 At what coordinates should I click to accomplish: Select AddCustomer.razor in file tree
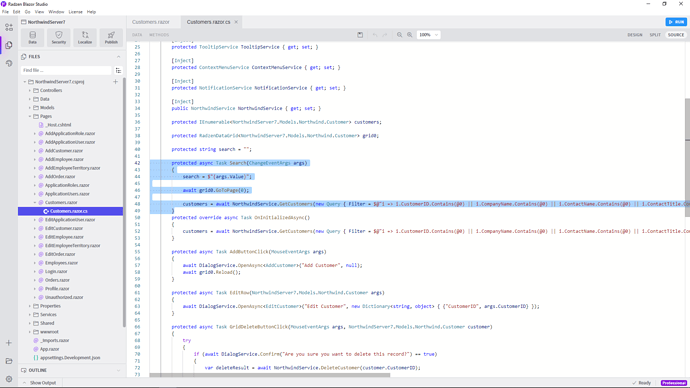pos(64,151)
